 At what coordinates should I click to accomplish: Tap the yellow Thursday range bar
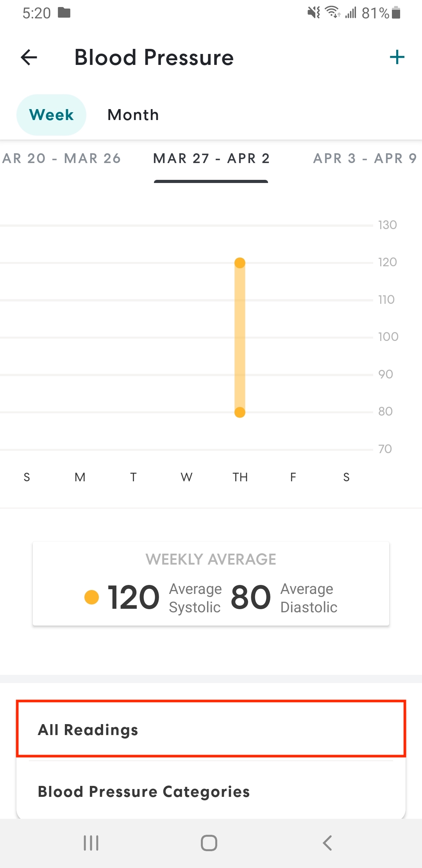240,337
